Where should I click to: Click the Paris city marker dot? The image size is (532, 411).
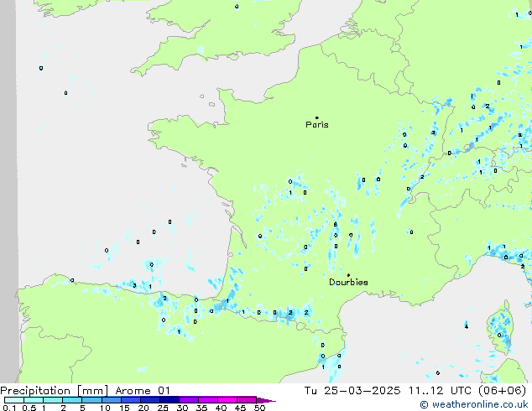coord(316,117)
